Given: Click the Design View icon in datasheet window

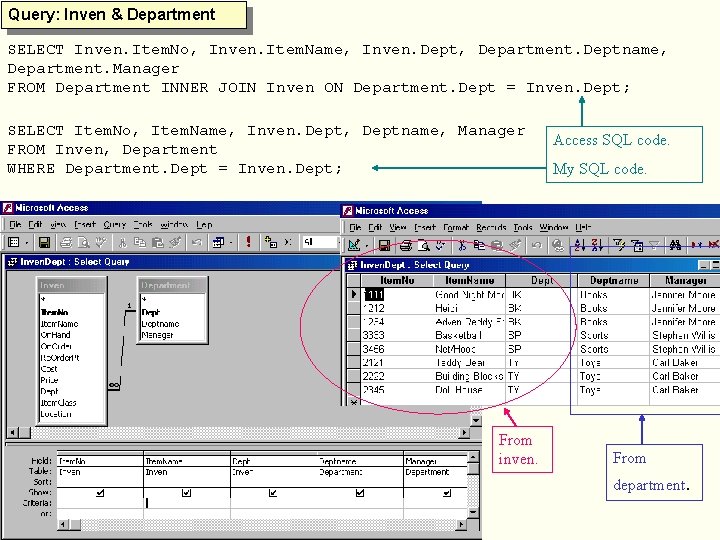Looking at the screenshot, I should (354, 245).
